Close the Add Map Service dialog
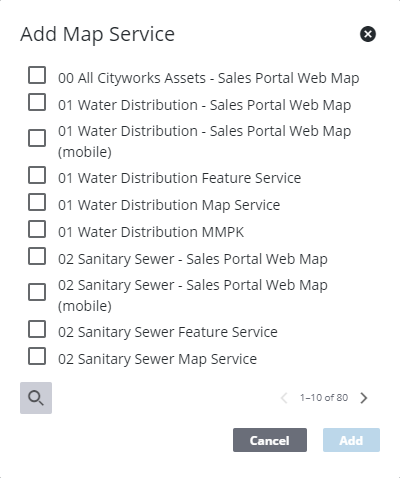The height and width of the screenshot is (478, 400). pyautogui.click(x=368, y=34)
